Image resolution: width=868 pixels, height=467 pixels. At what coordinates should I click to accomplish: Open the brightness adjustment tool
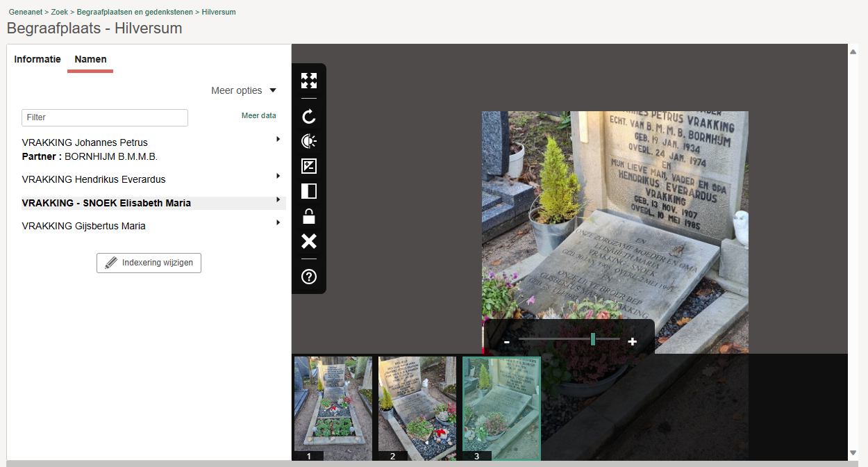pos(309,142)
